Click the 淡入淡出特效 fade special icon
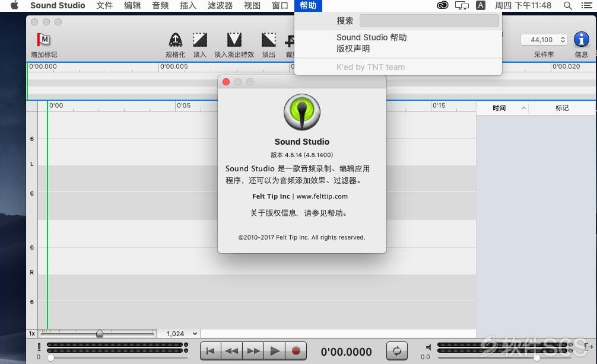Viewport: 597px width, 364px height. point(234,40)
